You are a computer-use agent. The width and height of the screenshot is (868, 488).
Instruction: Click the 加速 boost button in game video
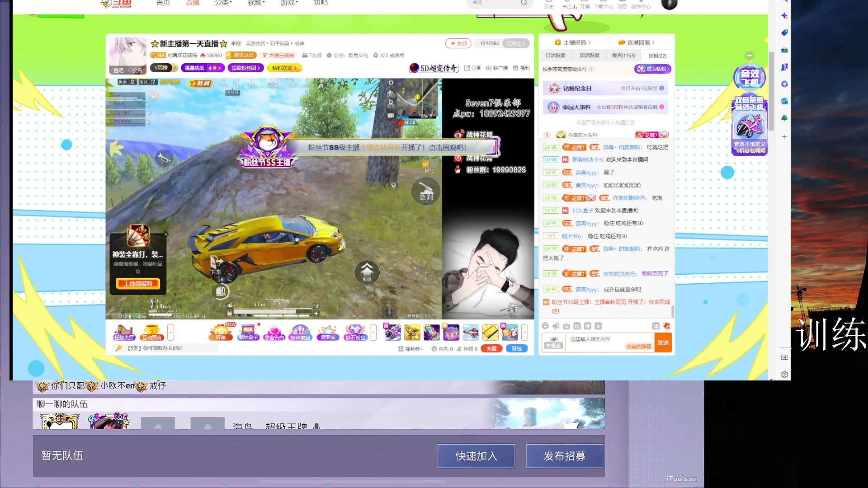[367, 272]
